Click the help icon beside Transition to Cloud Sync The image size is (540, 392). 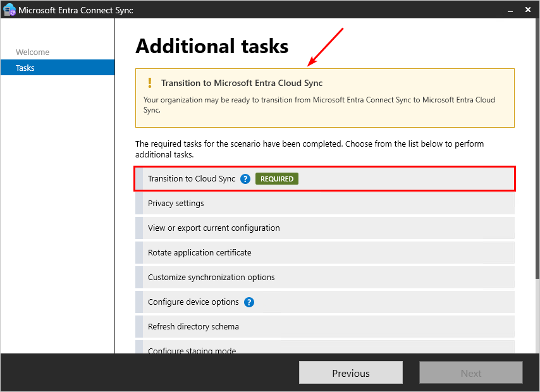(245, 179)
